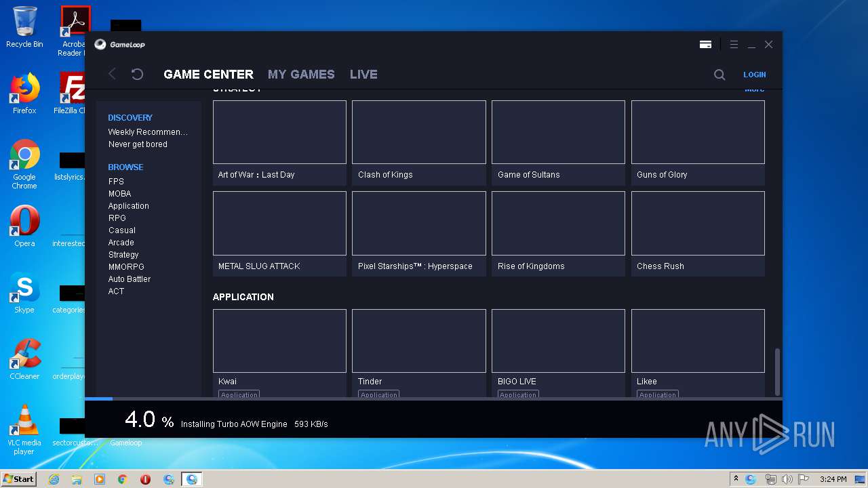Open Chess Rush thumbnail
This screenshot has height=488, width=868.
tap(698, 223)
